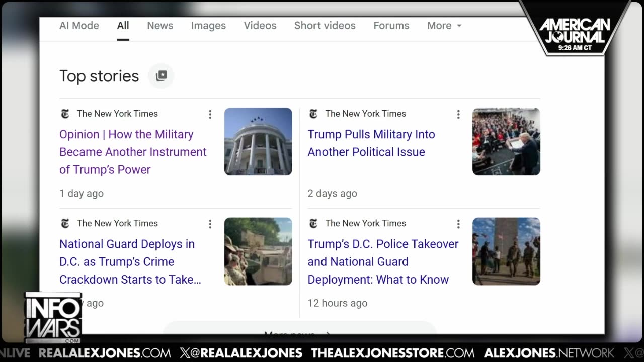Open headline 'Trump Pulls Military Into Another Political Issue'

coord(371,143)
